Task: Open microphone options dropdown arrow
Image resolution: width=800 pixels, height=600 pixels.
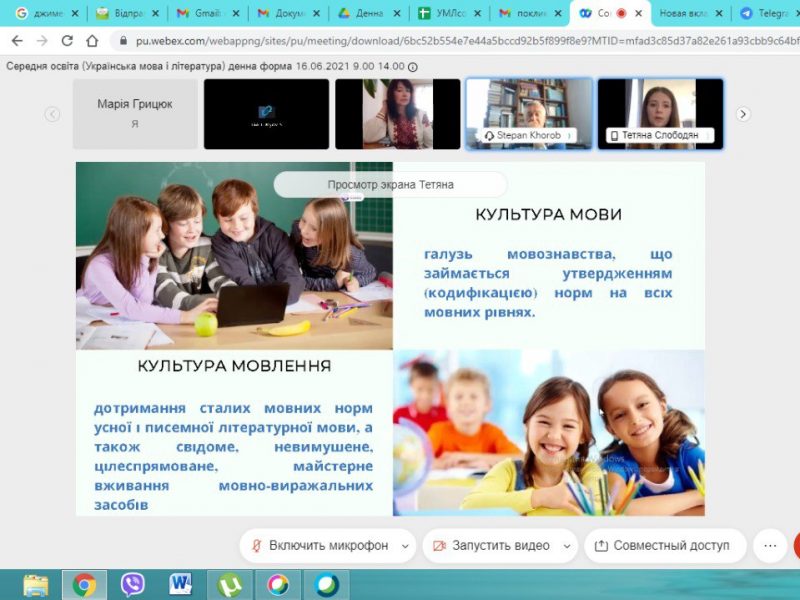Action: [405, 546]
